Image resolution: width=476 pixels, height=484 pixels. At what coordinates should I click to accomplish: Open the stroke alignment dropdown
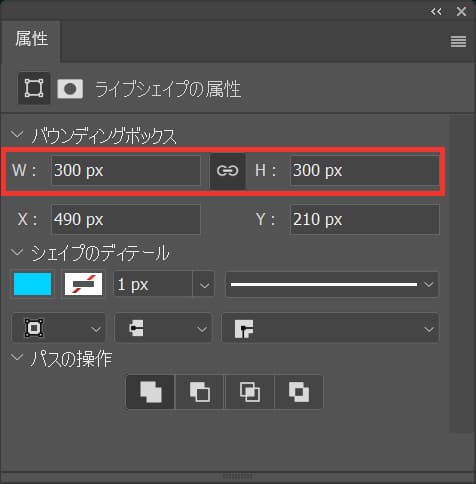tap(59, 328)
